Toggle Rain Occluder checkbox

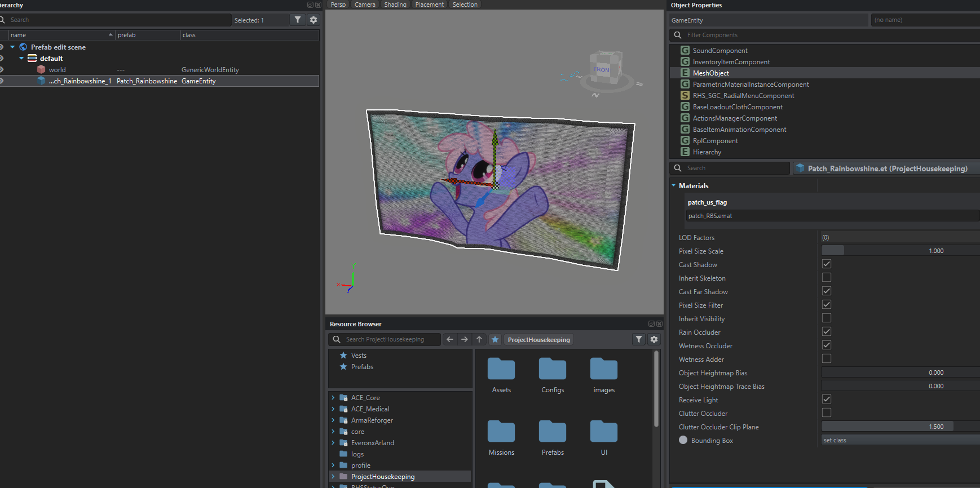click(x=827, y=331)
